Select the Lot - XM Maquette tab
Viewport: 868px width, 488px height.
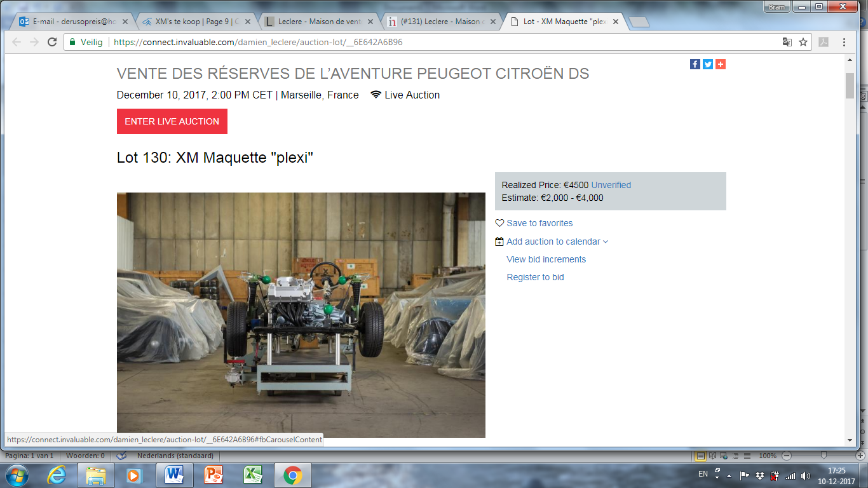point(566,22)
